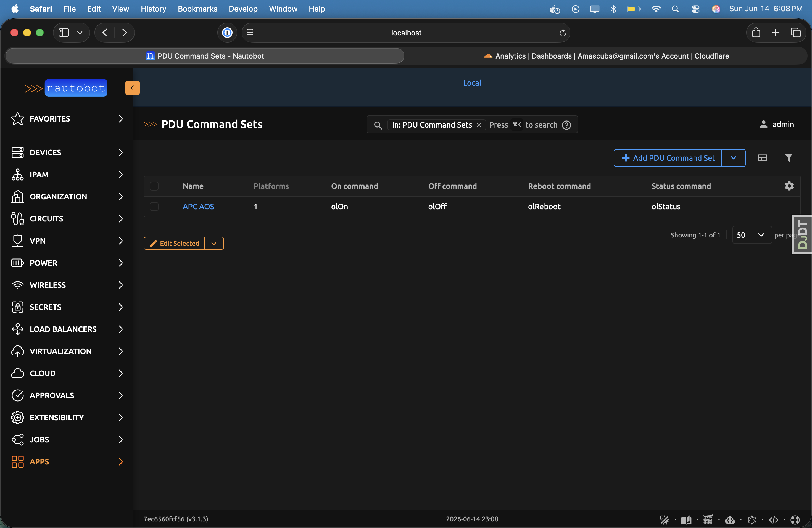
Task: Collapse the sidebar with the orange arrow button
Action: (132, 88)
